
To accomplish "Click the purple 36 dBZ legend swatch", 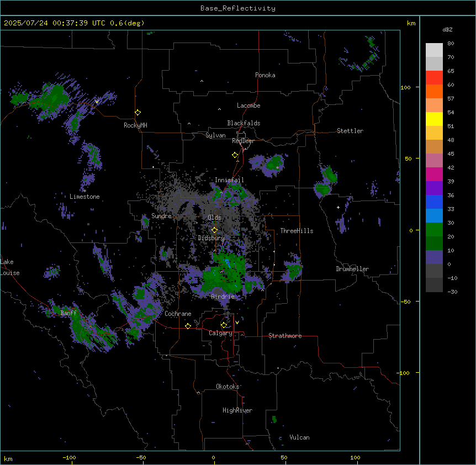I will coord(434,188).
